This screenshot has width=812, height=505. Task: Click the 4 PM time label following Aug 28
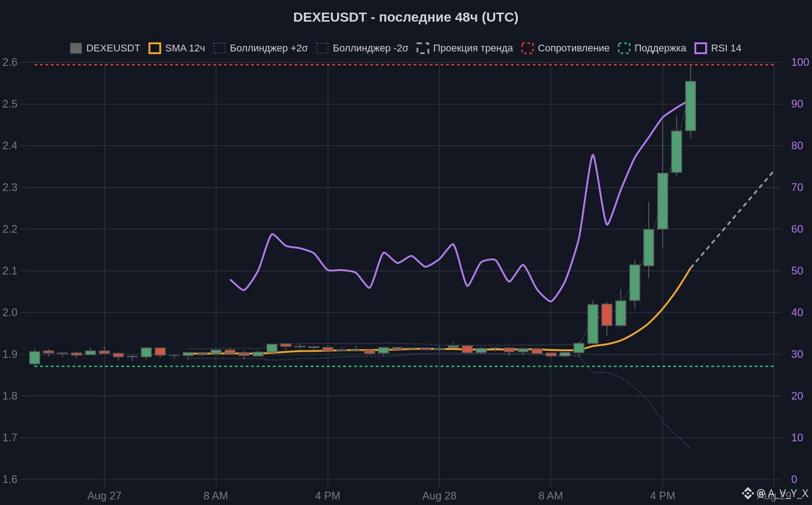click(662, 496)
